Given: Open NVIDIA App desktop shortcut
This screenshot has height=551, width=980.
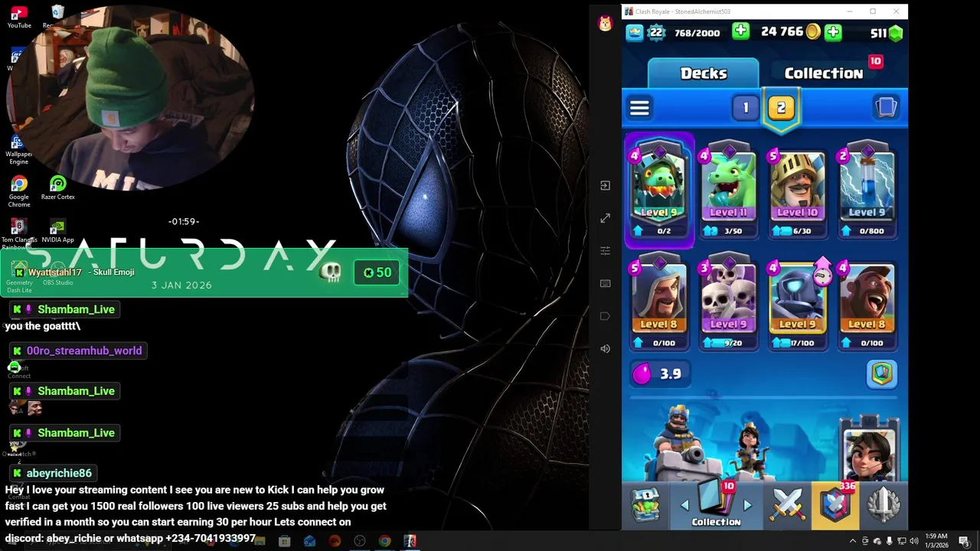Looking at the screenshot, I should coord(57,230).
